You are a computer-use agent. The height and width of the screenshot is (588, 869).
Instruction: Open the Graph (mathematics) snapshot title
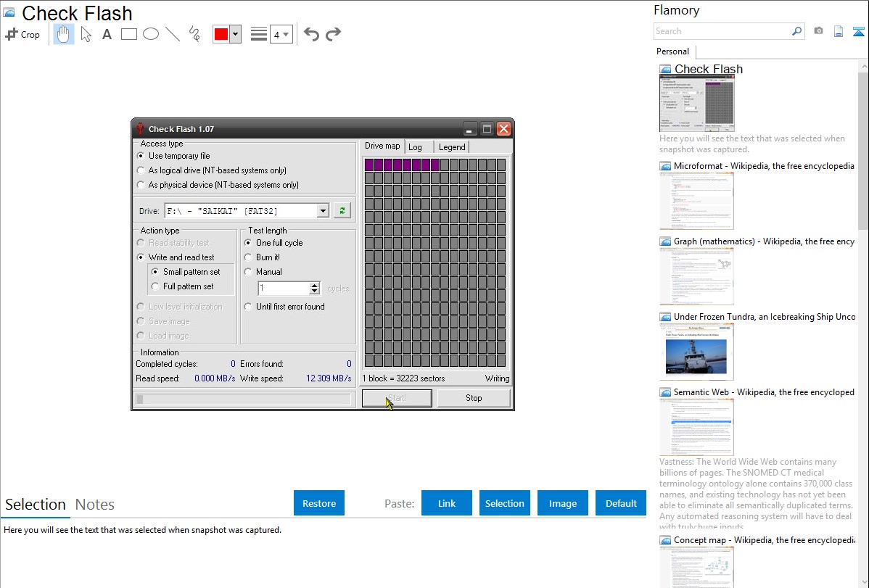pyautogui.click(x=764, y=241)
